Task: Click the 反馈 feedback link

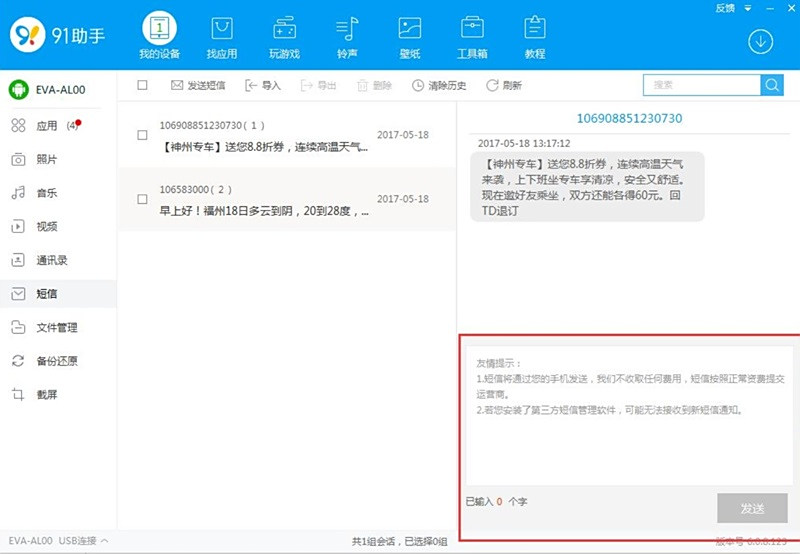Action: 724,8
